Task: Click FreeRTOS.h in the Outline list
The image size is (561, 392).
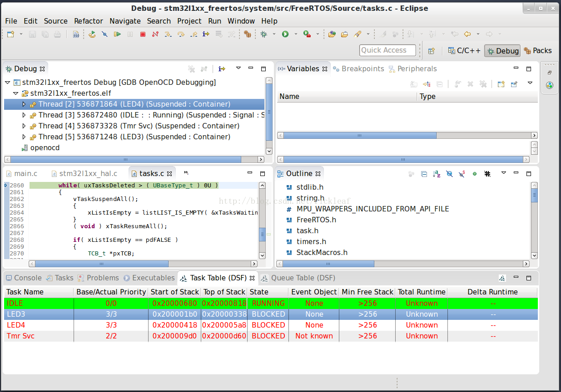Action: click(x=316, y=220)
